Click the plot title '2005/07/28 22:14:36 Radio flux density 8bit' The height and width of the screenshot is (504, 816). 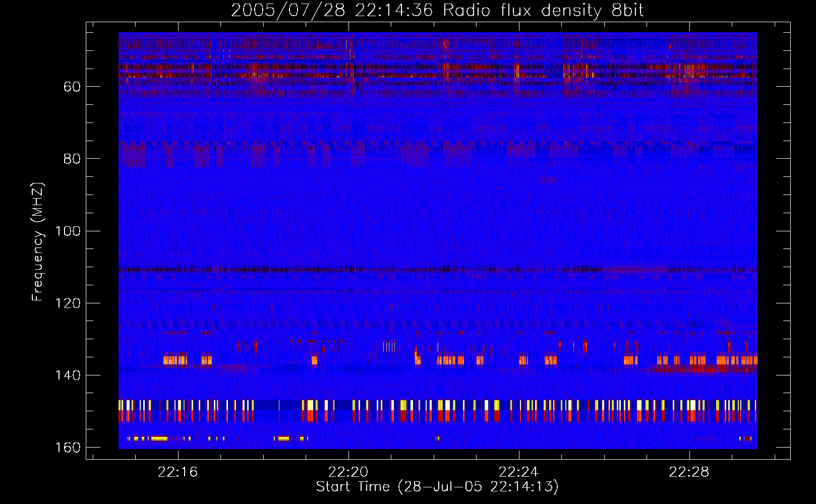pos(437,11)
